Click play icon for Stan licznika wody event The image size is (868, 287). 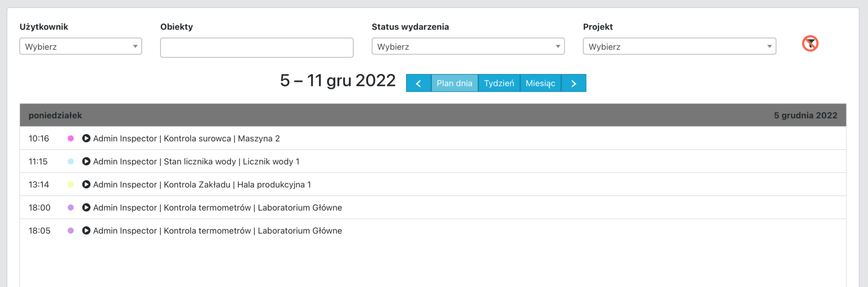[86, 161]
